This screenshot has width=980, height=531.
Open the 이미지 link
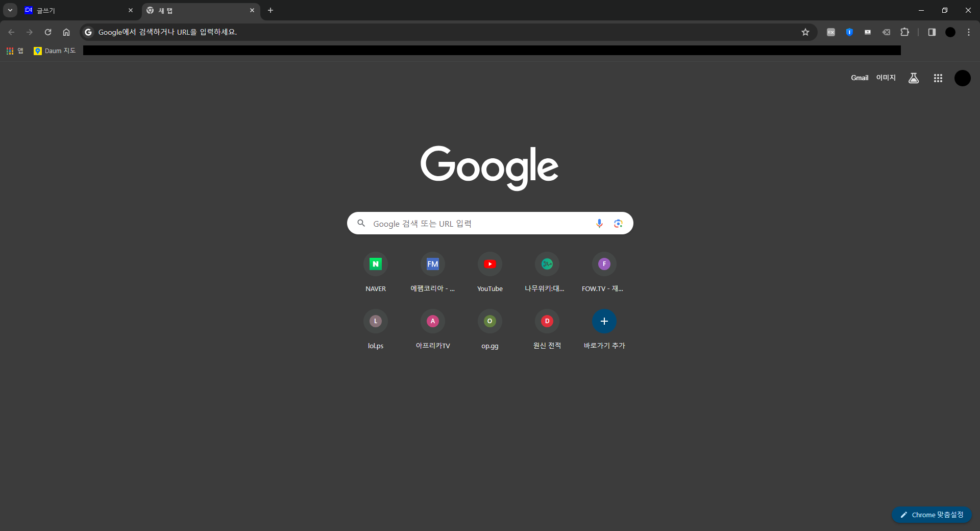886,78
